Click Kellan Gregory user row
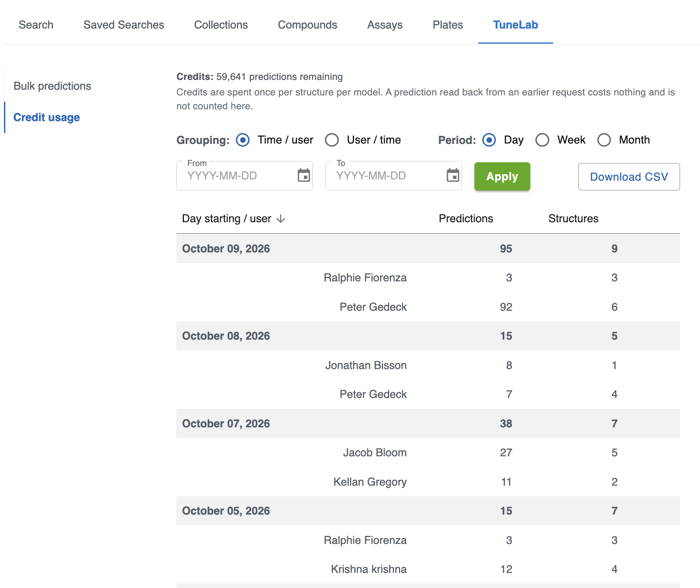Screen dimensions: 700x588 point(428,482)
